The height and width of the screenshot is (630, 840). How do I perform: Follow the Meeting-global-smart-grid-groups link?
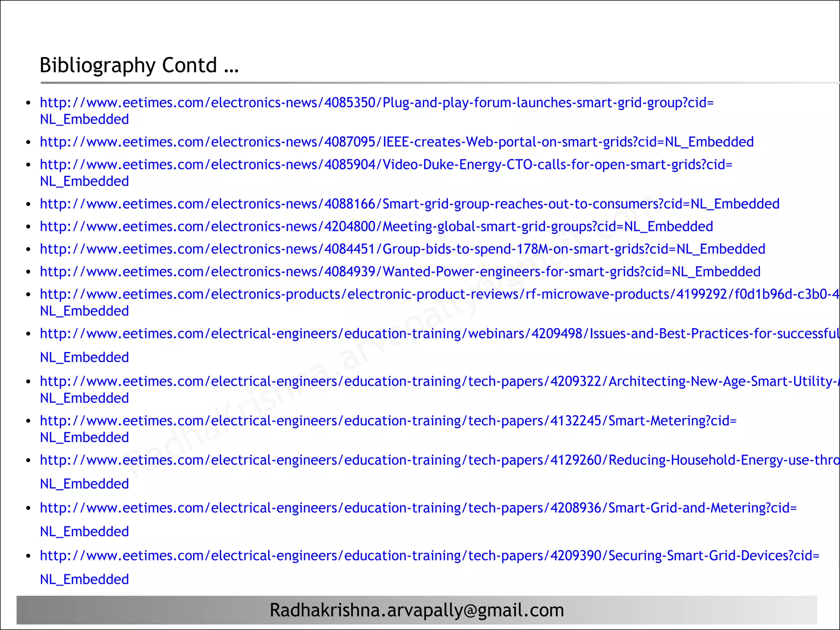376,226
